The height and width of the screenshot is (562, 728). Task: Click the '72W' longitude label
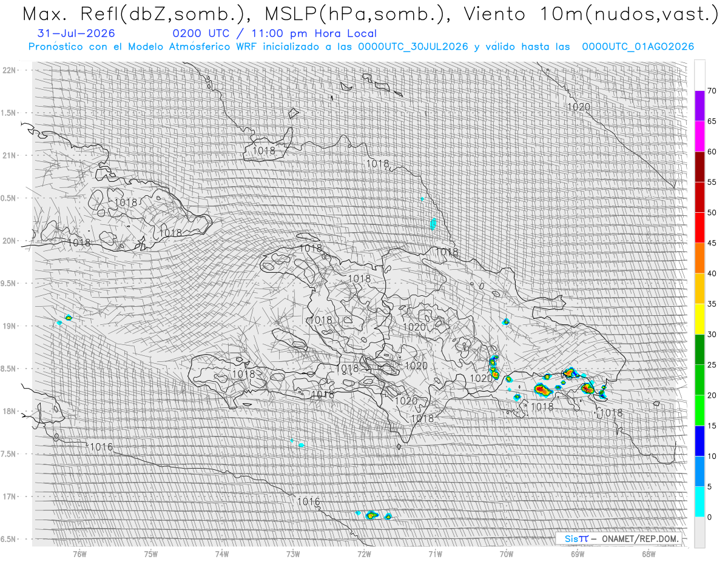[x=364, y=554]
